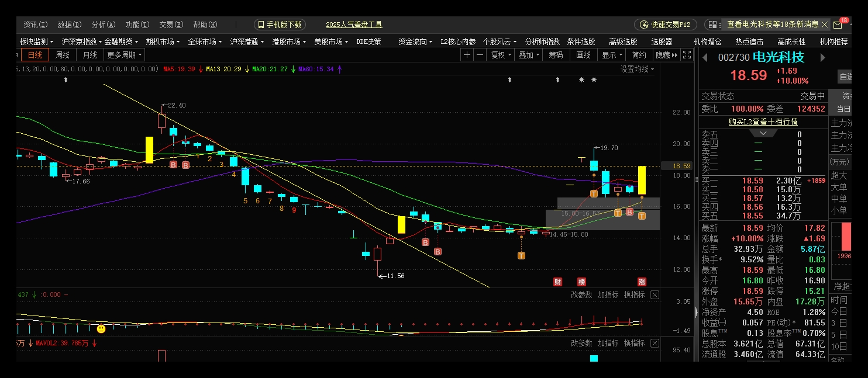This screenshot has height=378, width=868.
Task: Toggle 简约 simple chart mode
Action: [x=639, y=55]
